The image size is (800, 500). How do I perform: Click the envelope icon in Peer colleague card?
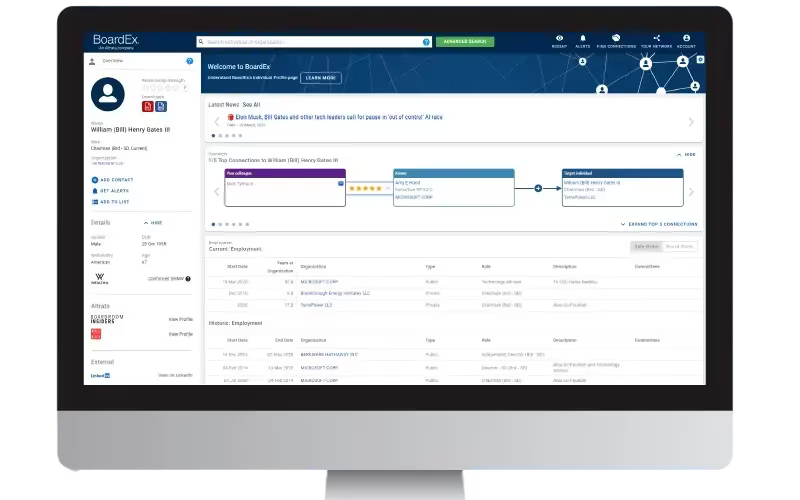(340, 183)
